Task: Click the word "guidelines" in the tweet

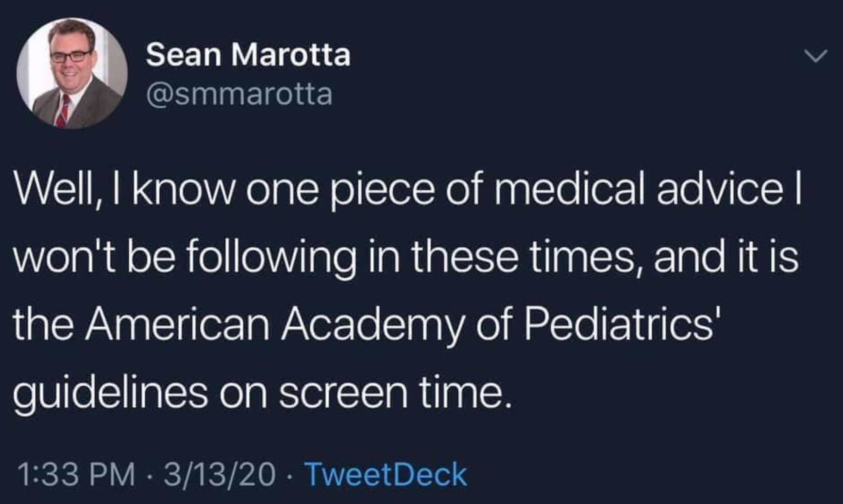Action: (110, 392)
